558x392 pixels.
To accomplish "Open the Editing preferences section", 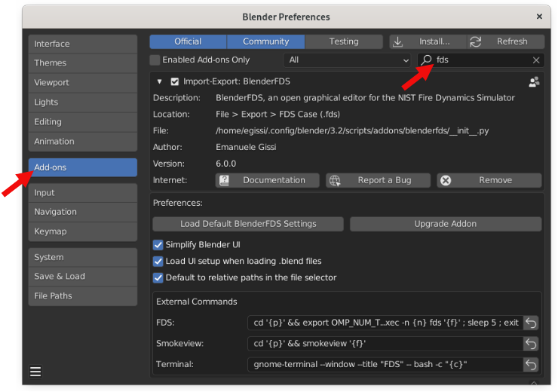I will [82, 122].
